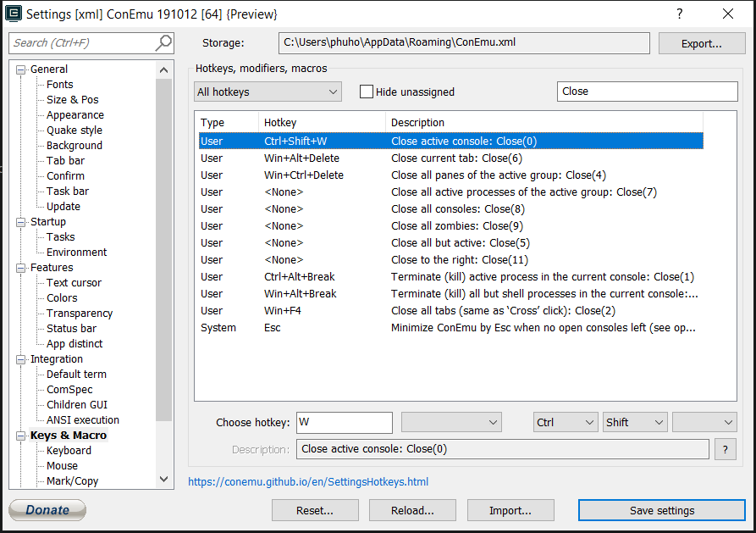Click the hotkey input showing W

click(344, 422)
